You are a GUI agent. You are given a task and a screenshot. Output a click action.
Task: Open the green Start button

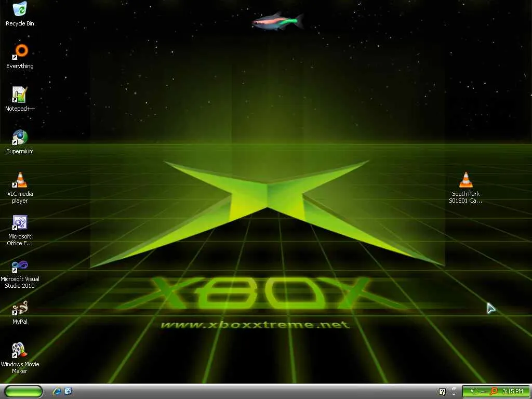pos(24,391)
